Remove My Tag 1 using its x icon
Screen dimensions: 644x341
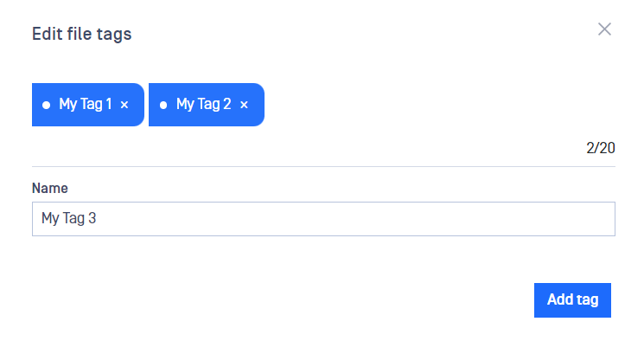point(124,105)
